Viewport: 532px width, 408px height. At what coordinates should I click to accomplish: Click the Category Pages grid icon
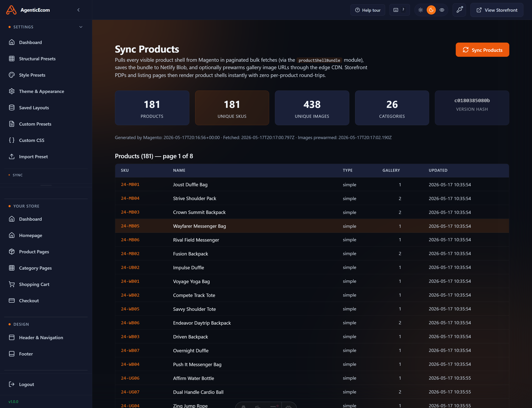click(12, 268)
